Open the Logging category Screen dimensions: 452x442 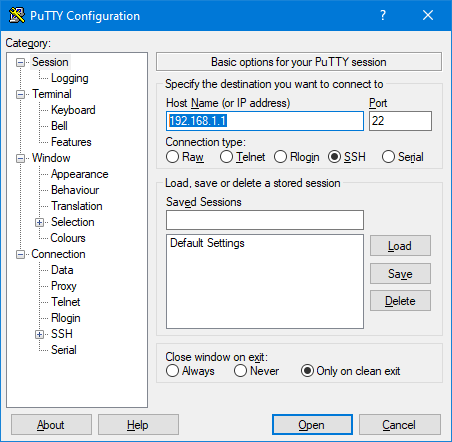69,78
